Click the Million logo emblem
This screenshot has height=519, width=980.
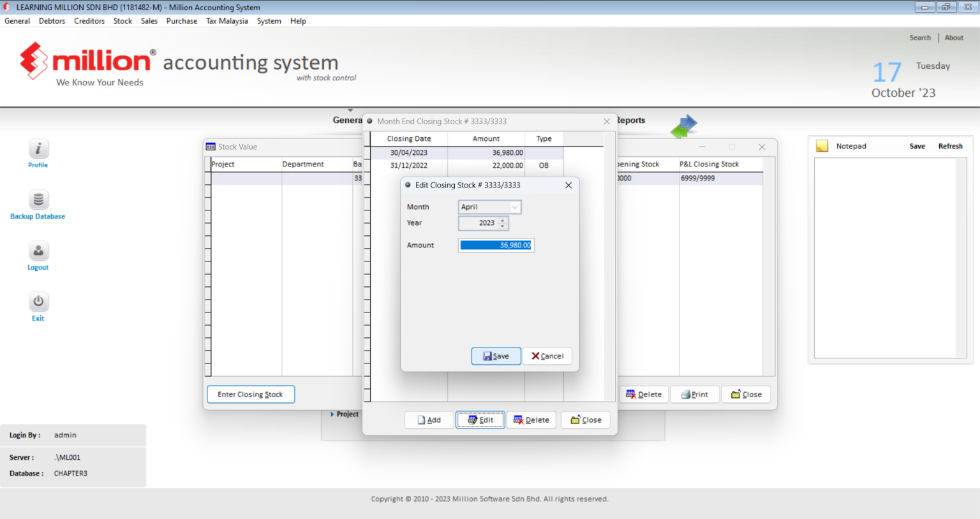[34, 61]
